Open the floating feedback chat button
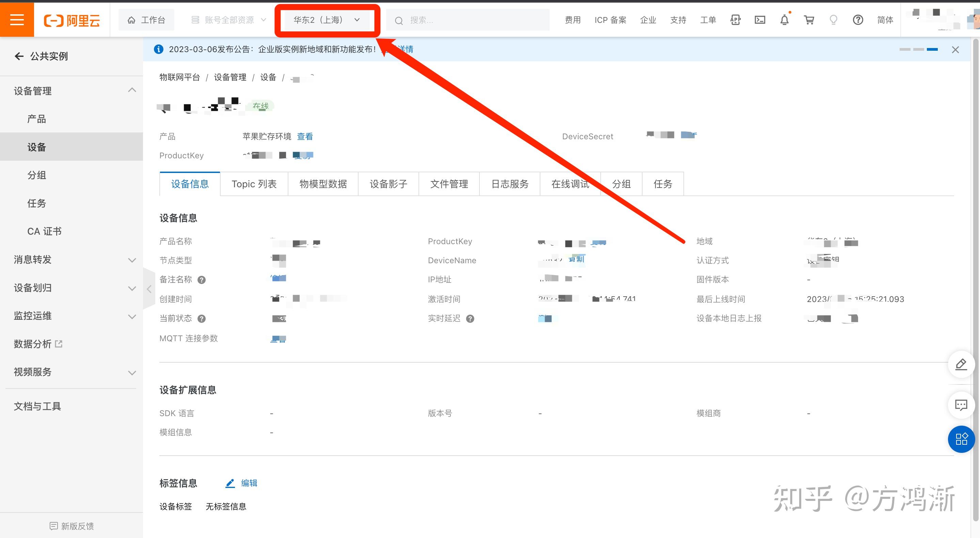This screenshot has width=980, height=538. (961, 405)
